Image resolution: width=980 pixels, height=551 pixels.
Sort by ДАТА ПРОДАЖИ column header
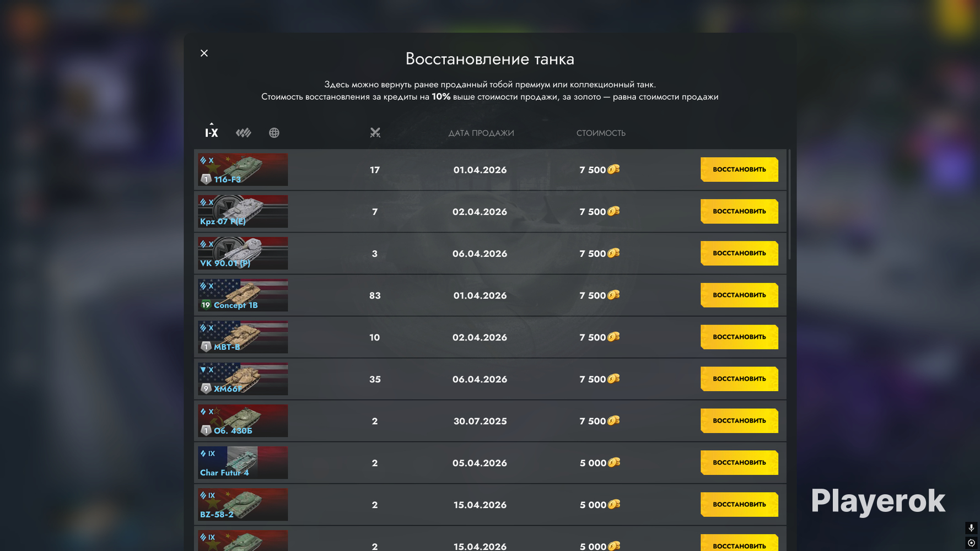click(481, 133)
